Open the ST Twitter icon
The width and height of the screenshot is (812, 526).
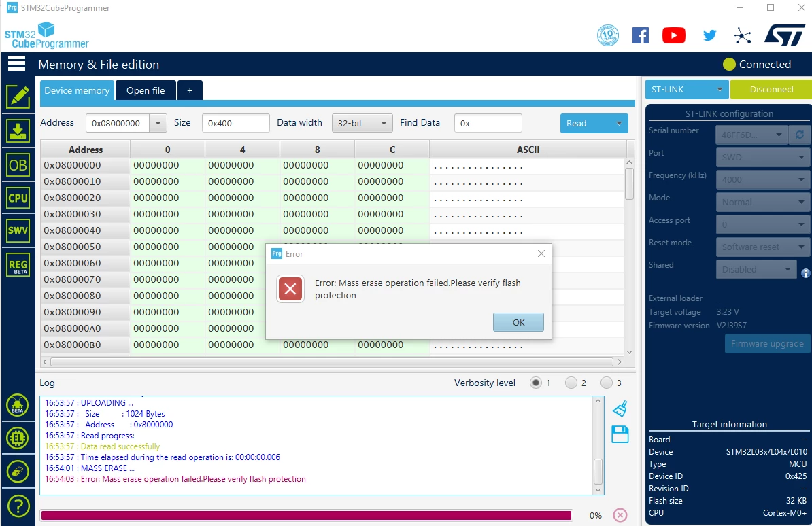point(709,35)
